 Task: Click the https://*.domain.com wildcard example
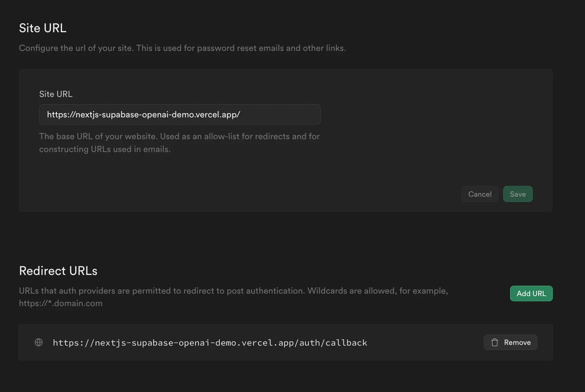[x=61, y=303]
